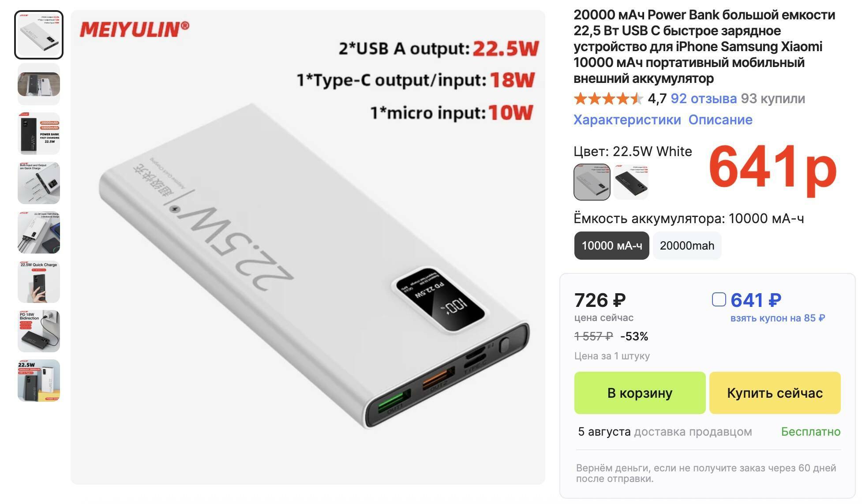862x504 pixels.
Task: Open the second thumbnail showing unboxing photo
Action: point(39,84)
